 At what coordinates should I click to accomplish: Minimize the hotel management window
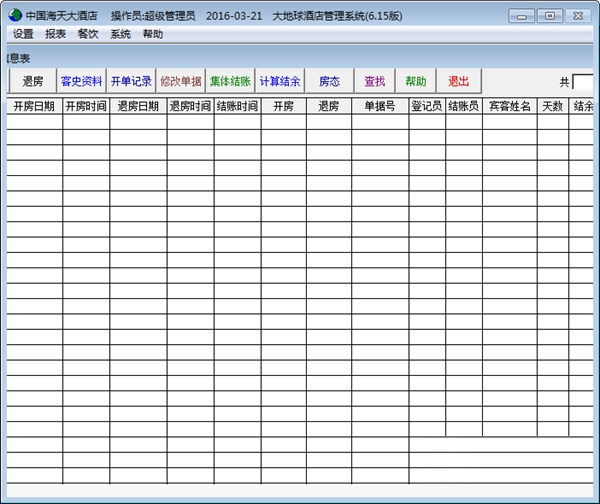pyautogui.click(x=522, y=16)
